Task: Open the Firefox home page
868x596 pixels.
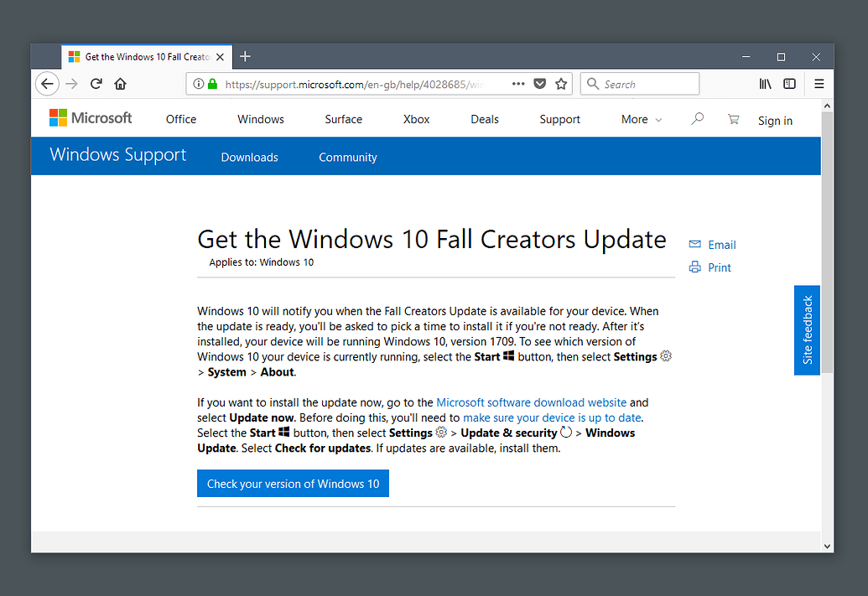Action: [120, 84]
